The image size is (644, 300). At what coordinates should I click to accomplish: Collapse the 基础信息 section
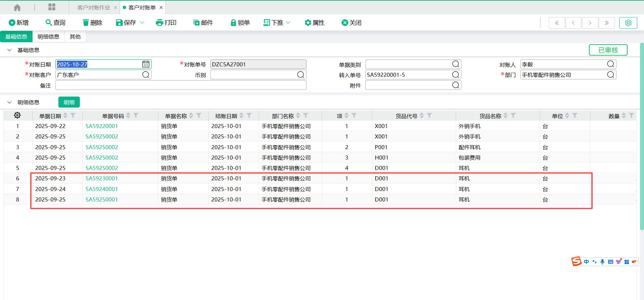coord(9,50)
